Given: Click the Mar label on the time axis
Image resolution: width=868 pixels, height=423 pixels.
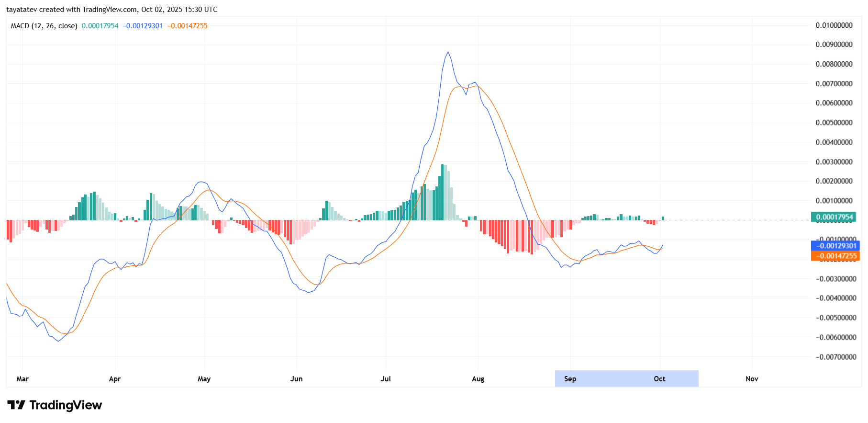Looking at the screenshot, I should click(22, 379).
